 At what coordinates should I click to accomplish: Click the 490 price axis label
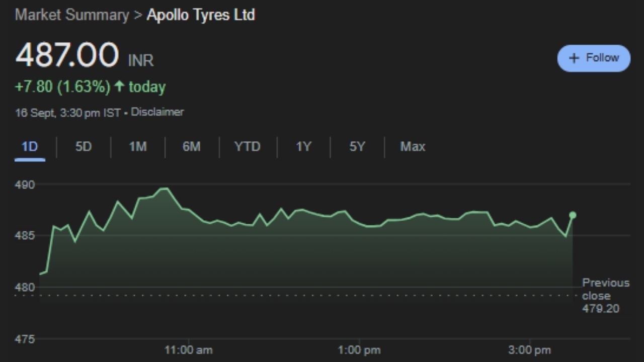(x=25, y=185)
